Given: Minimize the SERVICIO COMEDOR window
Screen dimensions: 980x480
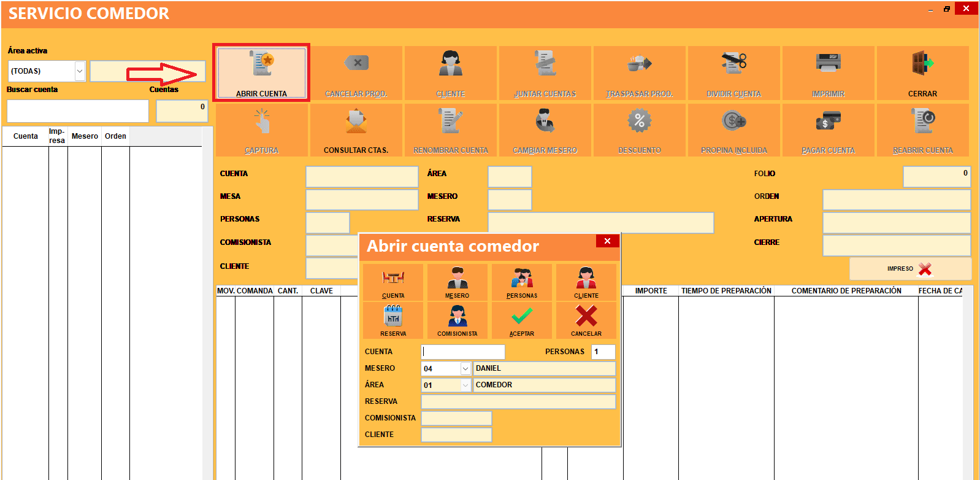Looking at the screenshot, I should 931,9.
